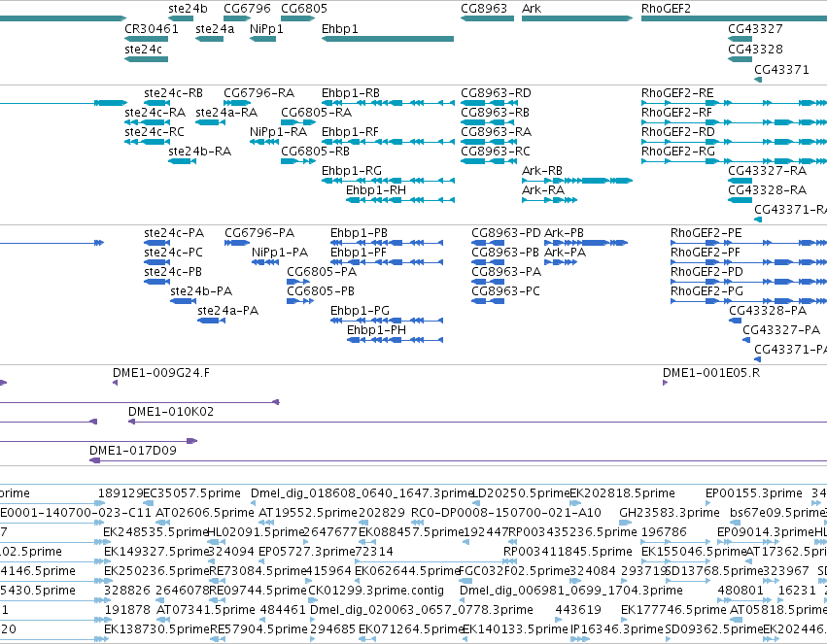This screenshot has width=827, height=644.
Task: Select the RhoGEF2-PE protein feature
Action: tap(748, 243)
